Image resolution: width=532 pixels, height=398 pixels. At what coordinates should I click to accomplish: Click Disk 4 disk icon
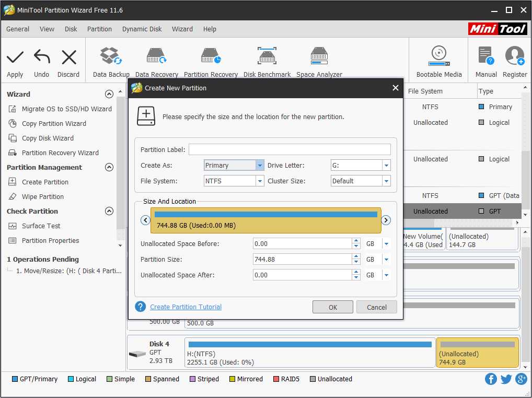coord(137,354)
